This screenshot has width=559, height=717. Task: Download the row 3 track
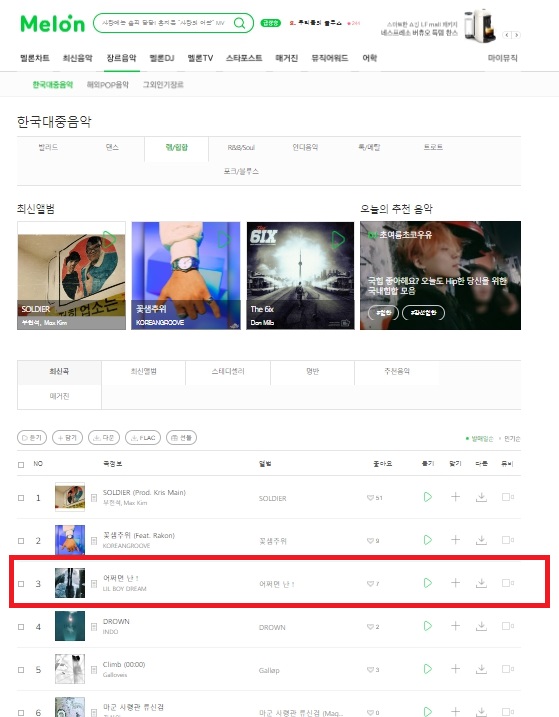click(x=481, y=583)
